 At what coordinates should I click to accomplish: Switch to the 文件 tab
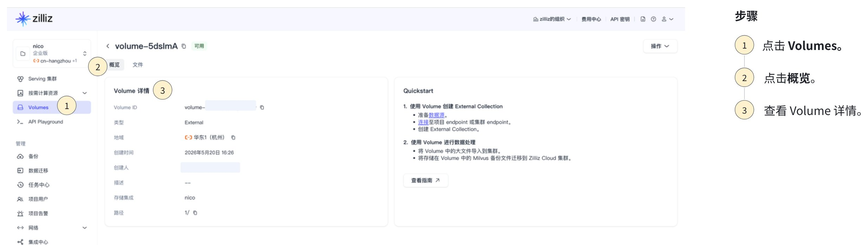[137, 65]
